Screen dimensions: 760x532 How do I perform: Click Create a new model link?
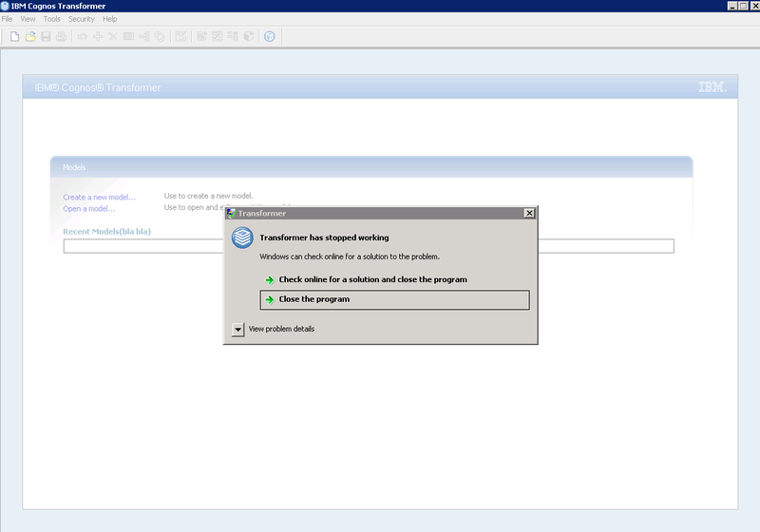[x=100, y=198]
